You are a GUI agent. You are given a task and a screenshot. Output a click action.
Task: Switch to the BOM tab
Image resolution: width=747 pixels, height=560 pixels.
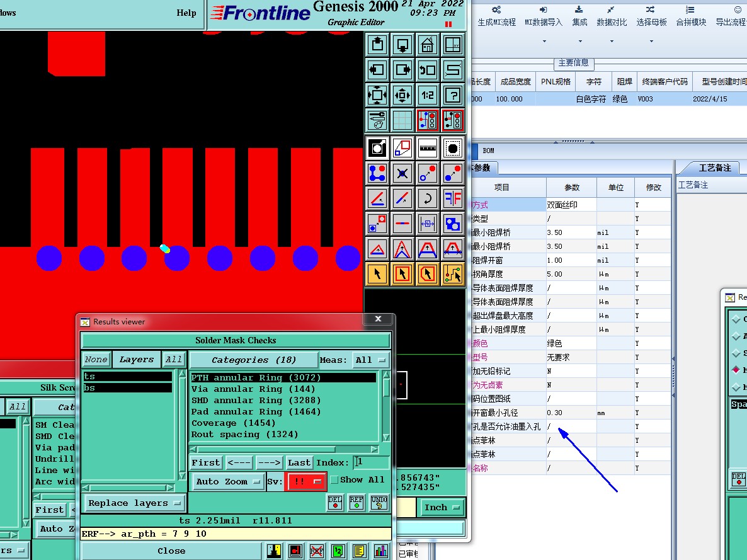coord(488,151)
